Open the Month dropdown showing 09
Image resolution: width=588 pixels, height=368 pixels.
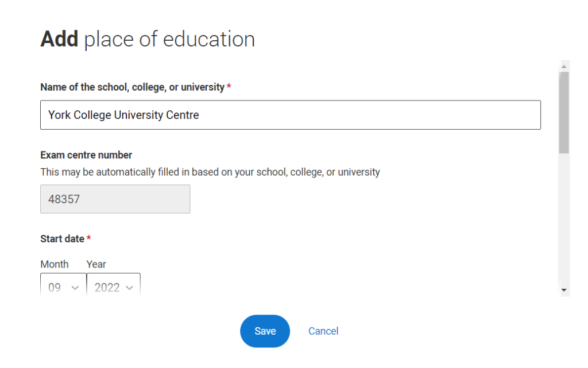pyautogui.click(x=63, y=285)
